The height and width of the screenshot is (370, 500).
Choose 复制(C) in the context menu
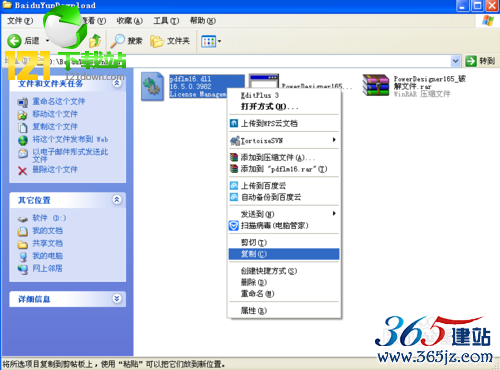click(284, 254)
